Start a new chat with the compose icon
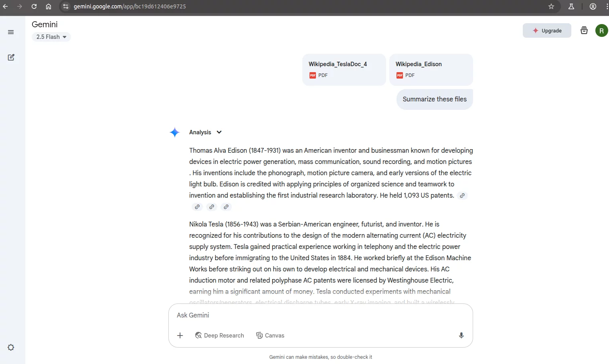 11,57
